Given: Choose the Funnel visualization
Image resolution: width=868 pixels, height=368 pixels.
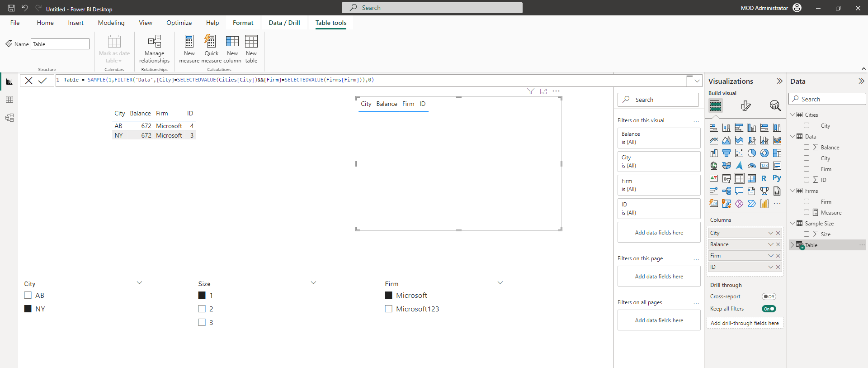Looking at the screenshot, I should click(x=726, y=153).
